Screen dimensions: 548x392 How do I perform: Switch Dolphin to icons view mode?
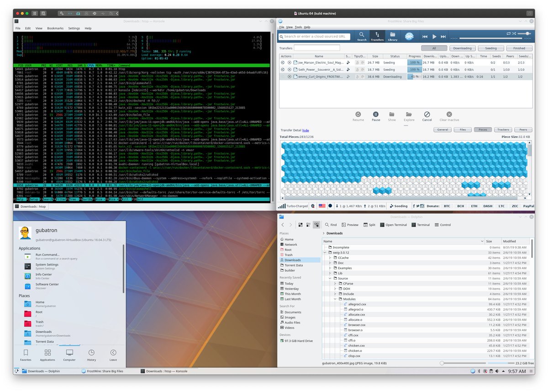(300, 225)
